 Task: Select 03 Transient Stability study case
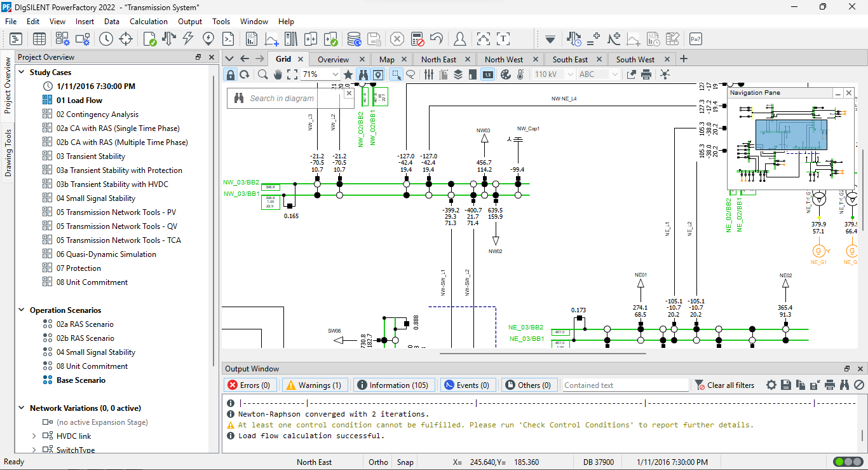[x=91, y=156]
